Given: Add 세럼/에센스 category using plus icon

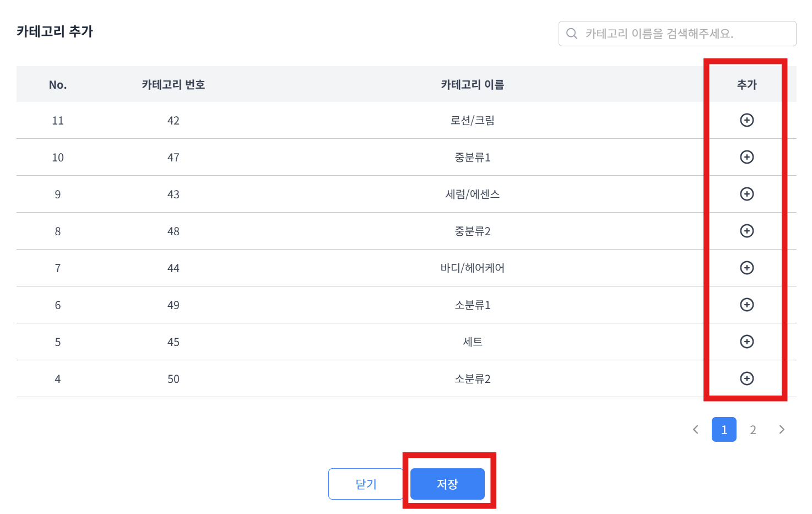Looking at the screenshot, I should point(746,194).
